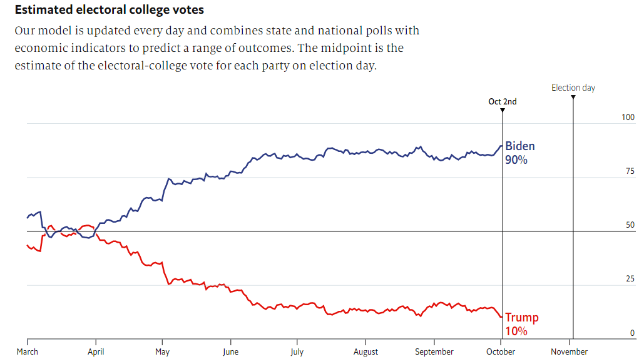
Task: Click the October axis label
Action: pos(501,351)
